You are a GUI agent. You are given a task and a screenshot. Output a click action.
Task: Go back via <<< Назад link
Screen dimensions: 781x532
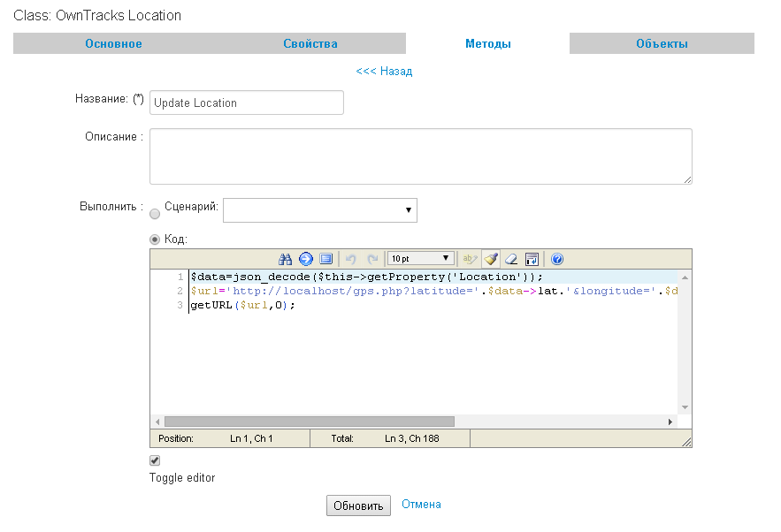(x=384, y=72)
